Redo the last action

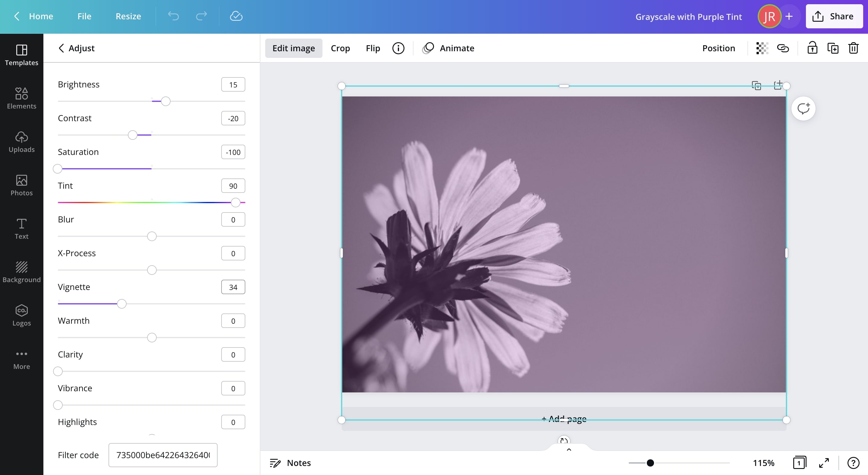click(201, 16)
